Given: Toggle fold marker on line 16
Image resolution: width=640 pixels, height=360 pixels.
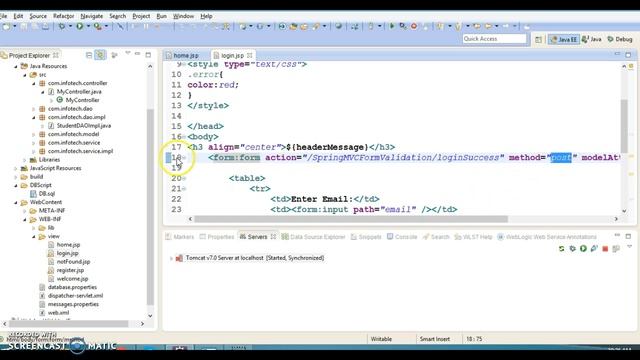Looking at the screenshot, I should 184,137.
